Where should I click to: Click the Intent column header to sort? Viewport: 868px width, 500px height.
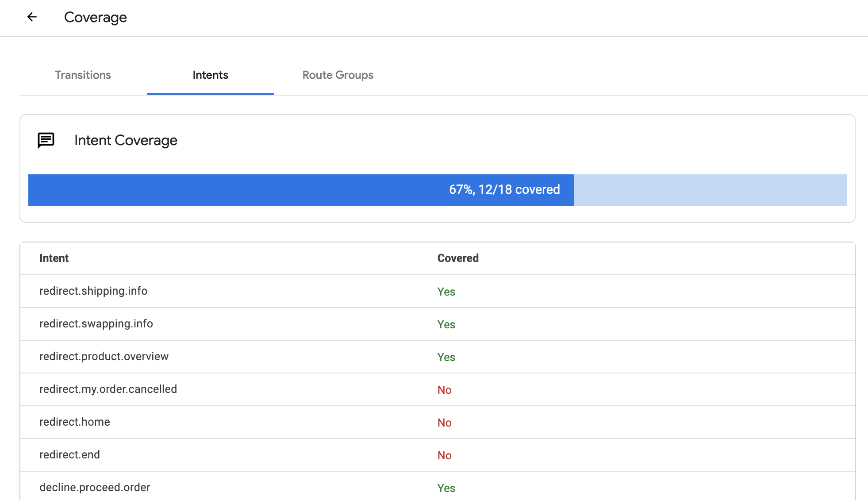(53, 258)
